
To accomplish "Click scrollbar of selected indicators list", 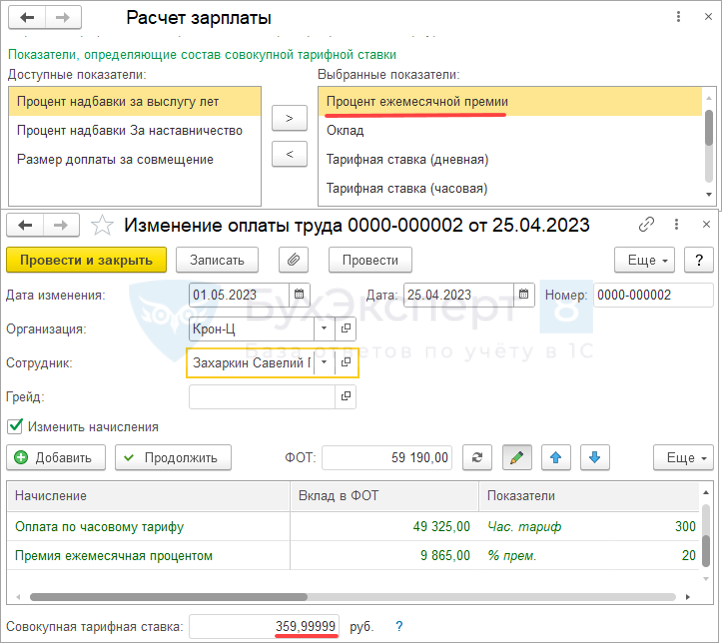I will (x=709, y=128).
